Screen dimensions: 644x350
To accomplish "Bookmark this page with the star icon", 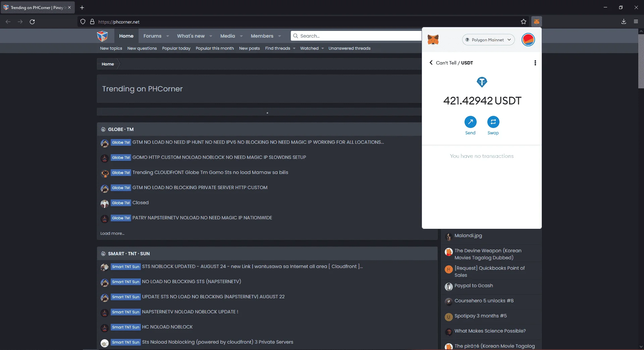I will pos(524,21).
